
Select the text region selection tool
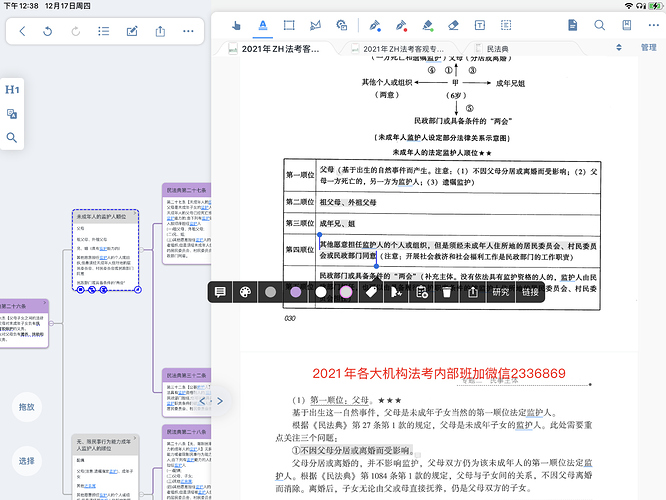pos(506,25)
